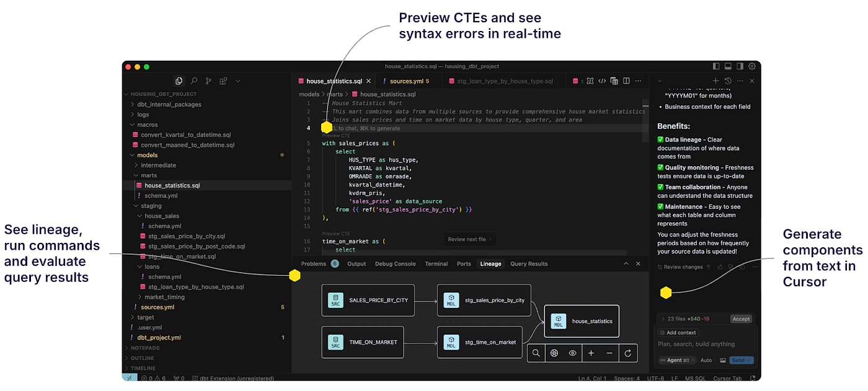This screenshot has width=868, height=391.
Task: Open the Debug Console tab
Action: coord(395,263)
